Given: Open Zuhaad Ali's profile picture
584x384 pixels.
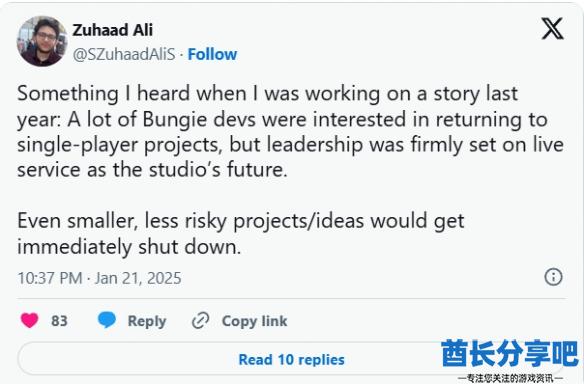Looking at the screenshot, I should tap(42, 41).
